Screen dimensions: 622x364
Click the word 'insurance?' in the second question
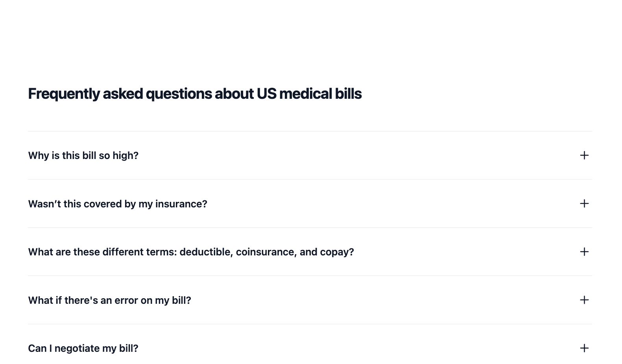[181, 204]
